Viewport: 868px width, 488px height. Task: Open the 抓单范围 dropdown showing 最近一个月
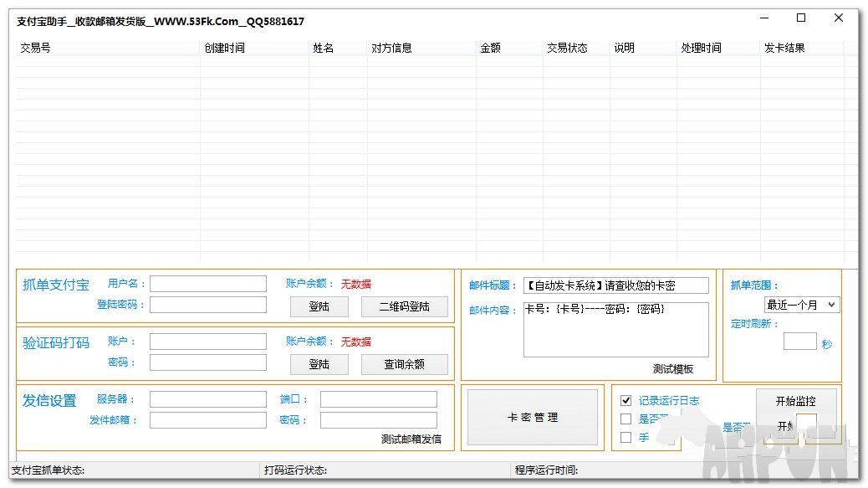802,305
